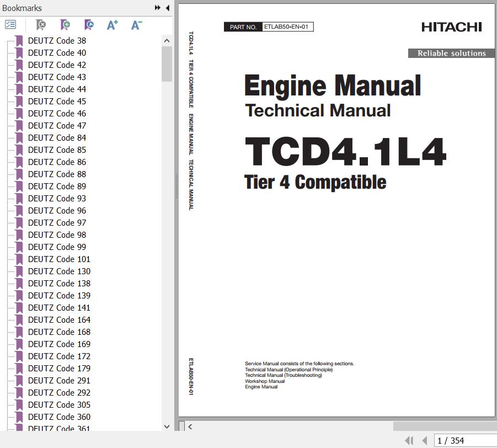Click the TCD4.1L4 model title

click(345, 151)
